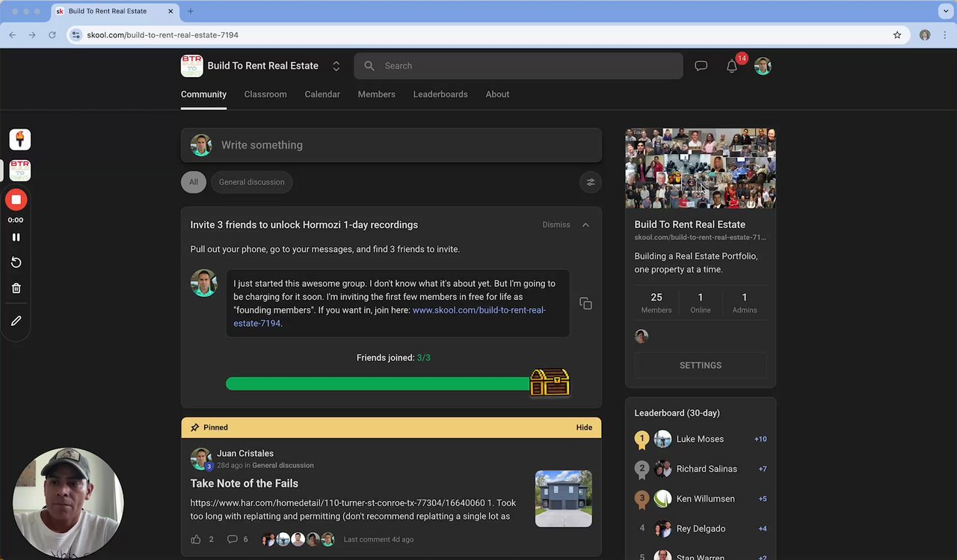Click the group cover collage image

click(701, 168)
